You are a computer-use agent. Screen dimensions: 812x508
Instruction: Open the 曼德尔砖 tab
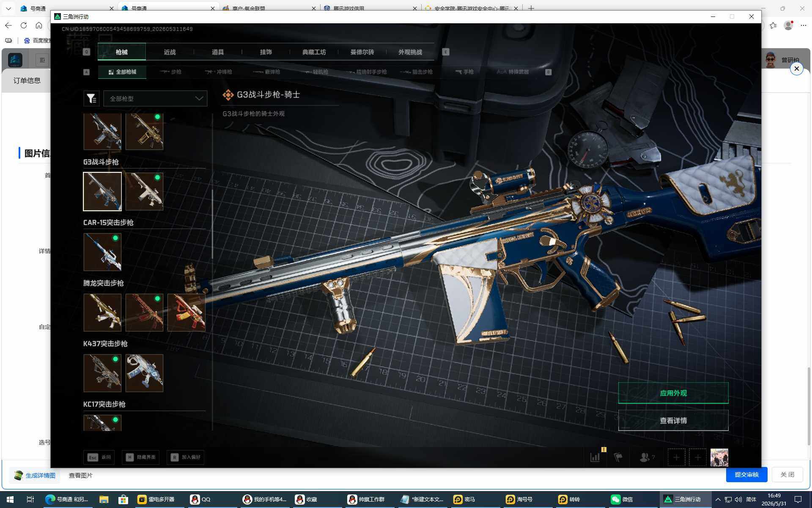tap(362, 52)
